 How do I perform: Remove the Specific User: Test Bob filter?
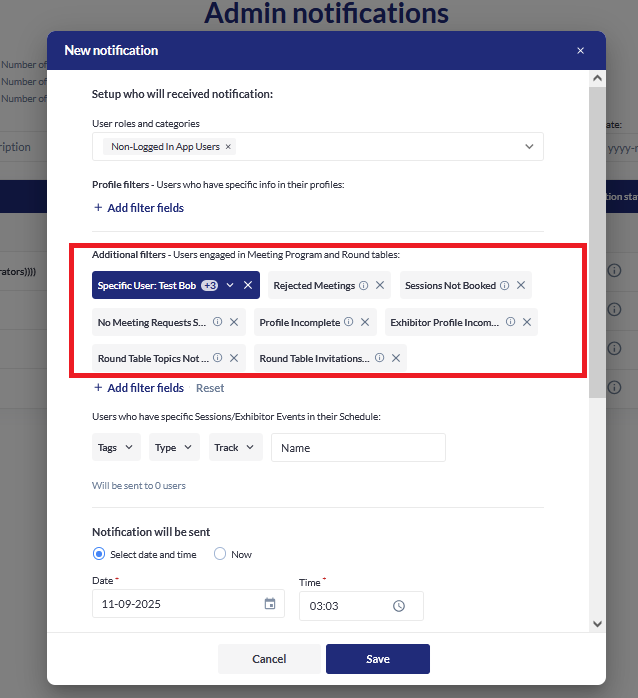248,286
